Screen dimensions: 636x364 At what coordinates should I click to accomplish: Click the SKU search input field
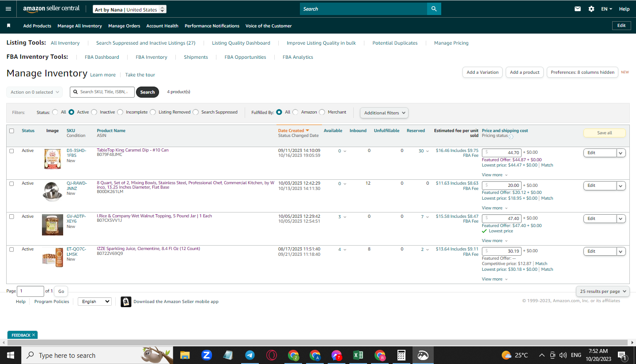pyautogui.click(x=102, y=92)
